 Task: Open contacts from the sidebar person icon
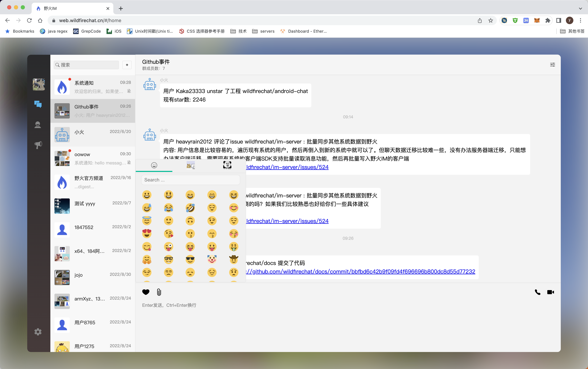38,125
